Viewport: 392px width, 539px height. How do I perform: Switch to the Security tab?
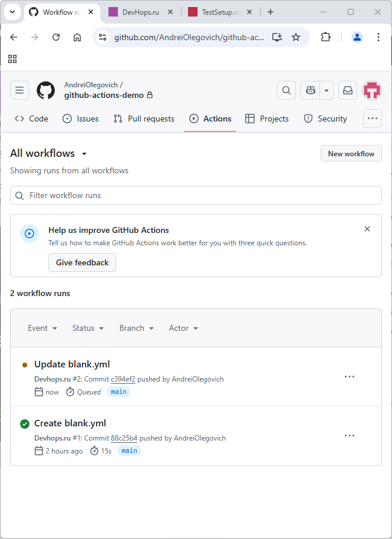pyautogui.click(x=325, y=119)
